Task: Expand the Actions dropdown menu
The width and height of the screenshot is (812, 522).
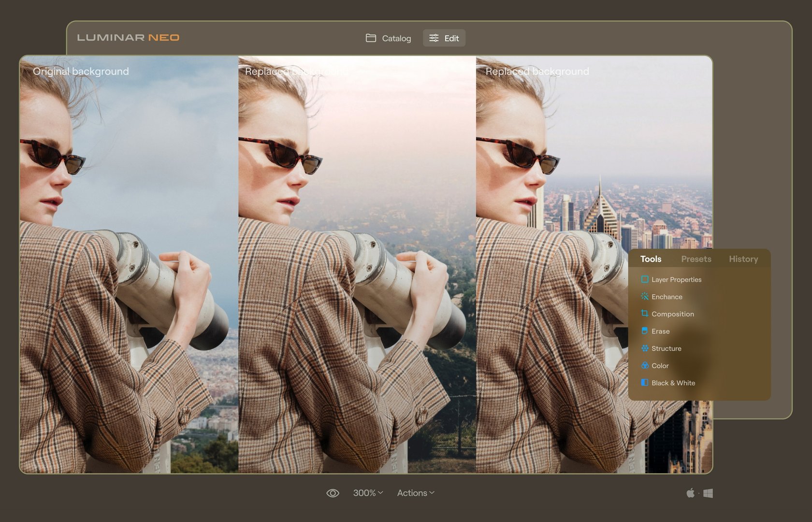Action: [x=416, y=493]
